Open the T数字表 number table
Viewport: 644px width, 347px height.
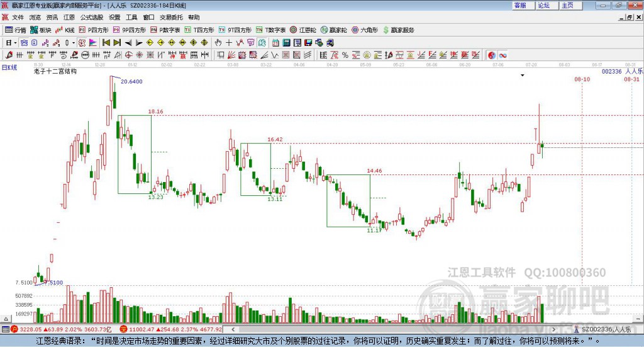pos(270,30)
